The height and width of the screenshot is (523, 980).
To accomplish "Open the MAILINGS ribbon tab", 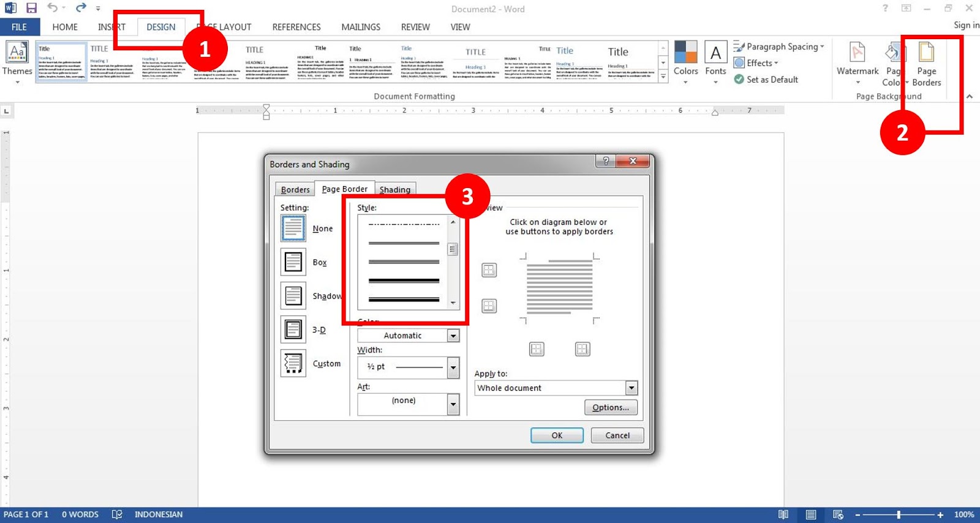I will (361, 27).
